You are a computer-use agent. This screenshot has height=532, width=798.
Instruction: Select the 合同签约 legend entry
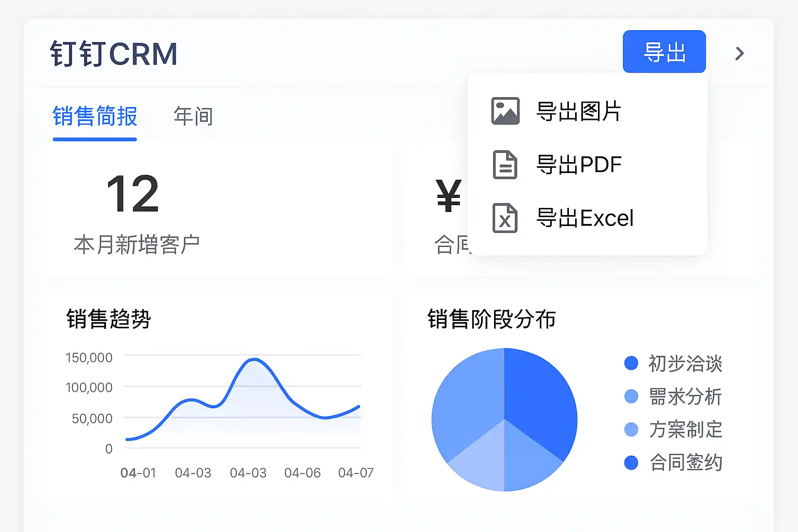673,462
